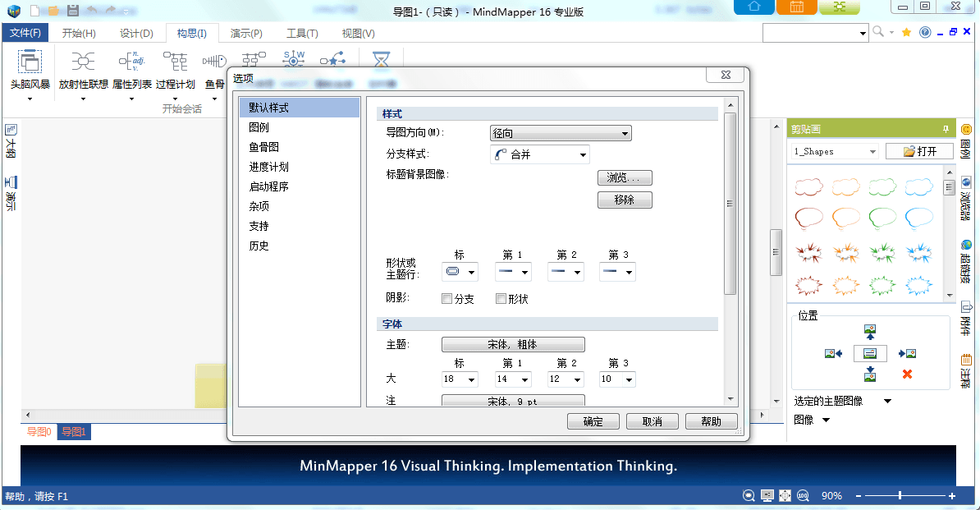Click the Attribute List (属性列表) icon

coord(131,62)
